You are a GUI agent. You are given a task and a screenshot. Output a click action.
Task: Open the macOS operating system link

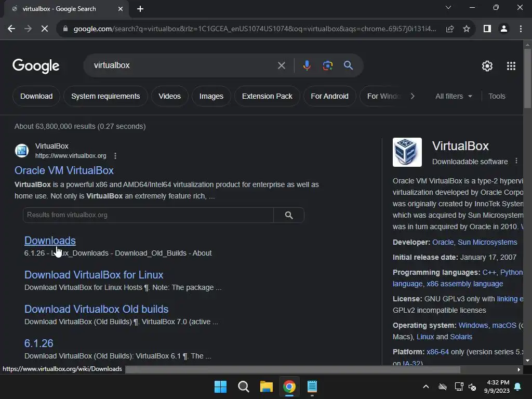click(x=504, y=325)
